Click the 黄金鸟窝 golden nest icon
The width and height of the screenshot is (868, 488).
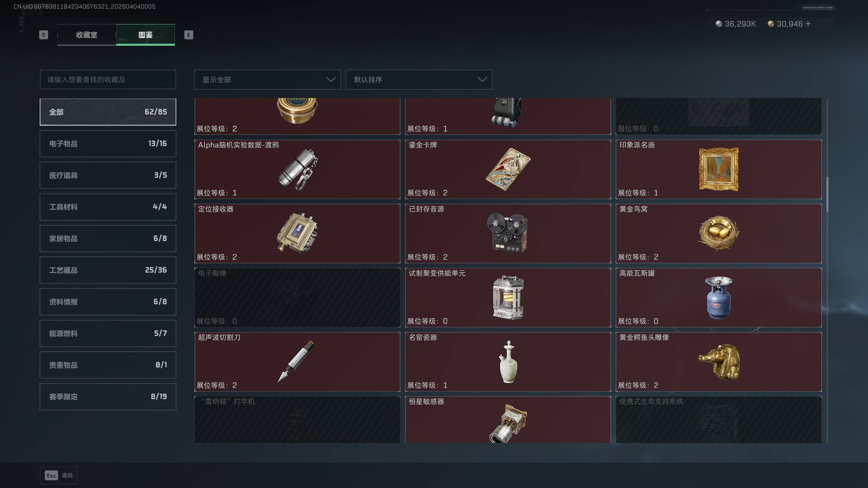coord(719,233)
